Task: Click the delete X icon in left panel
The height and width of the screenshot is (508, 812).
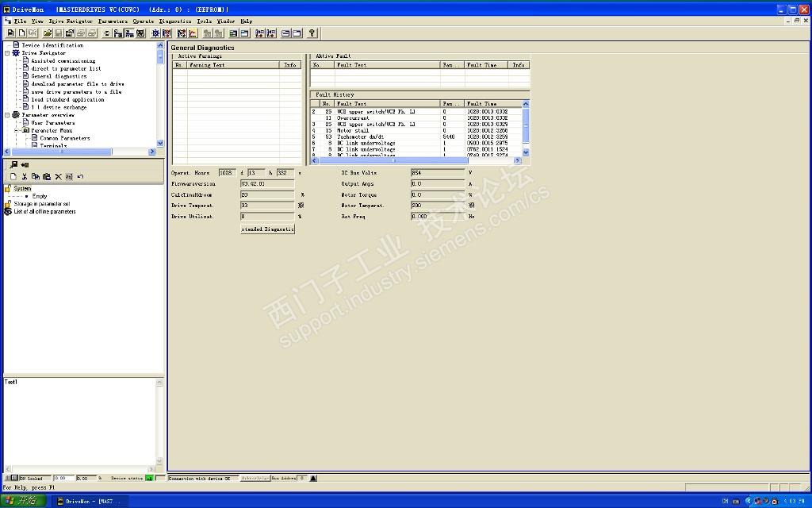Action: point(58,177)
